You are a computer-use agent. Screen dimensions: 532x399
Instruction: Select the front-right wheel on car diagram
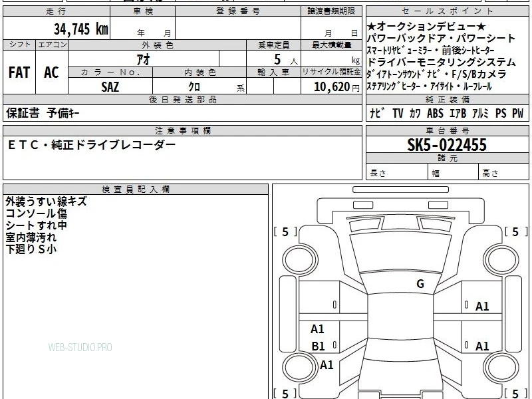pyautogui.click(x=501, y=260)
